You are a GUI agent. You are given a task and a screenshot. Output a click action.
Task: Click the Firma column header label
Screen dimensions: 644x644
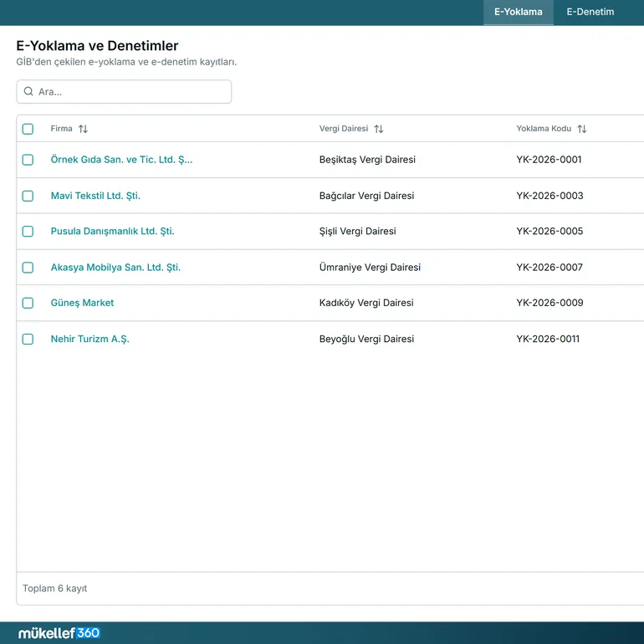click(61, 129)
